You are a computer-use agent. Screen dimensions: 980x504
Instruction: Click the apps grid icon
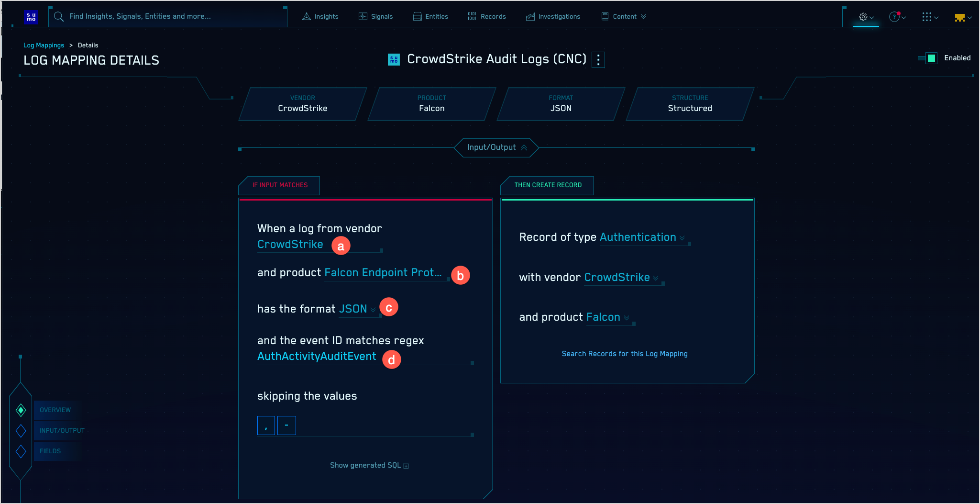coord(927,17)
